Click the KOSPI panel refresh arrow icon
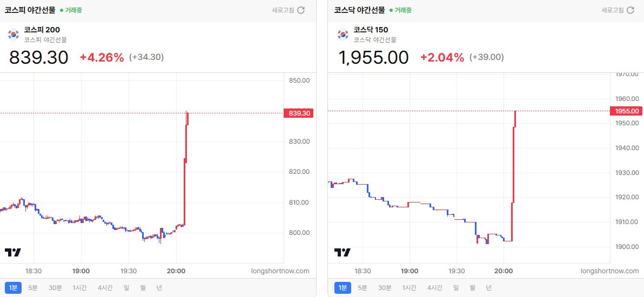The image size is (644, 297). (301, 10)
